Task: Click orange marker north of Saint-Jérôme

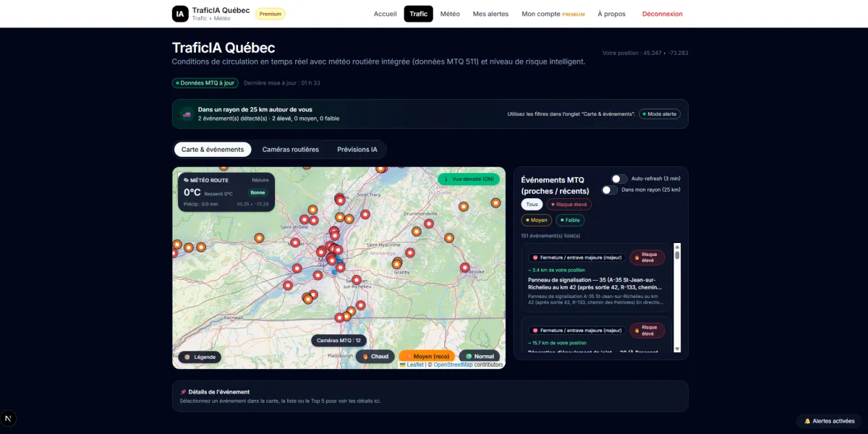Action: 312,210
